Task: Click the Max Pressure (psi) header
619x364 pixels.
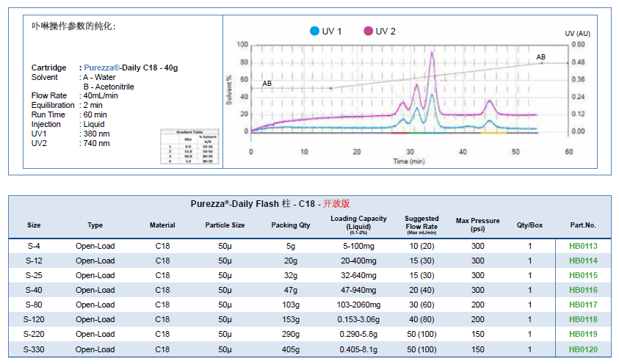Action: click(x=478, y=225)
